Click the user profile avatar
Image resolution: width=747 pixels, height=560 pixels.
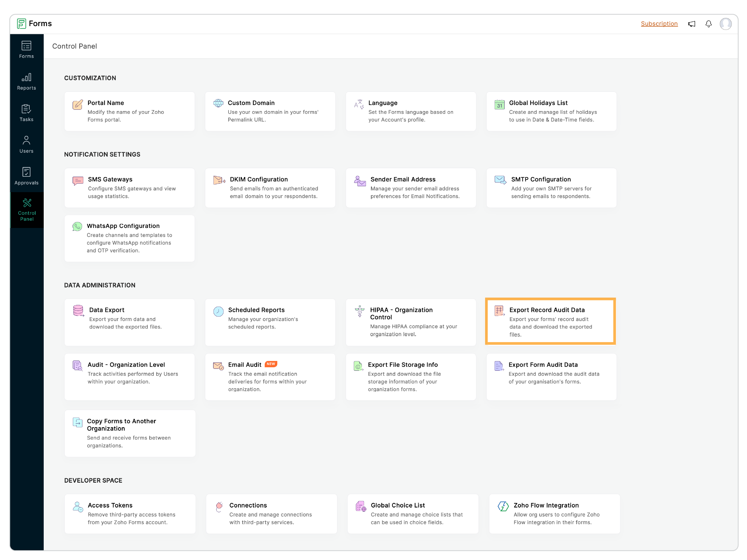pyautogui.click(x=725, y=24)
